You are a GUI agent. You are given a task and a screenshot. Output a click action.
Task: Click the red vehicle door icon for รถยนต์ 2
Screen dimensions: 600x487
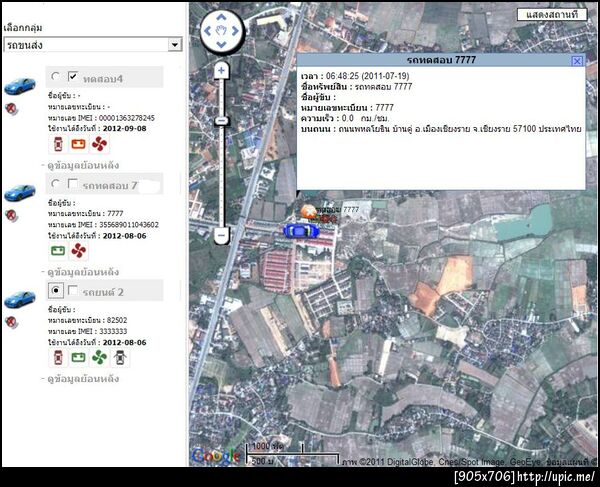pyautogui.click(x=58, y=358)
